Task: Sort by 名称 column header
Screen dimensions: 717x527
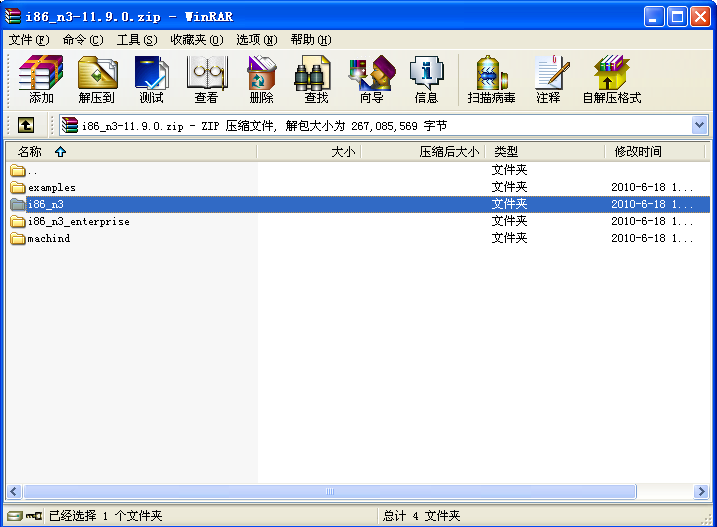Action: click(131, 151)
